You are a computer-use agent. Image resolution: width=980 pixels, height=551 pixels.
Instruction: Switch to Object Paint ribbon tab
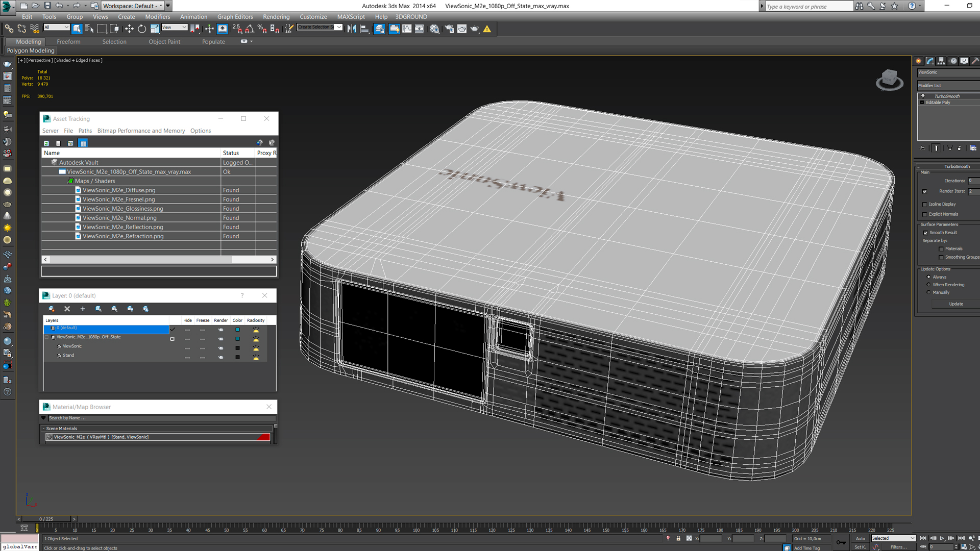tap(164, 42)
